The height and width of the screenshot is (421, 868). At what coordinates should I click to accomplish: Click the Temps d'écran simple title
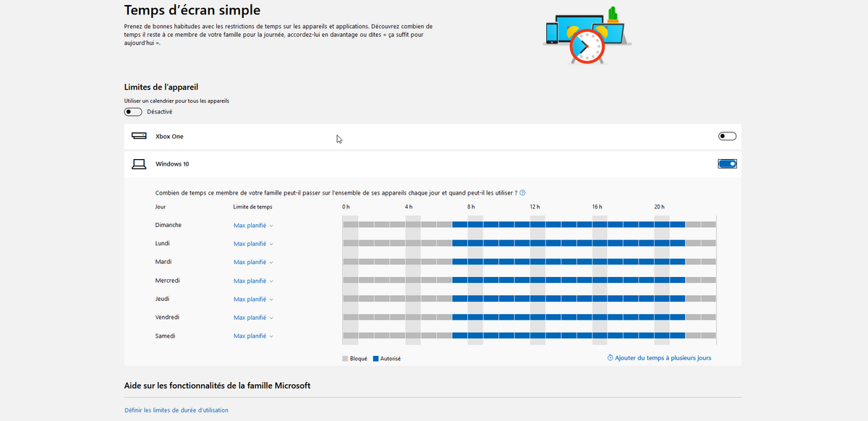click(192, 10)
